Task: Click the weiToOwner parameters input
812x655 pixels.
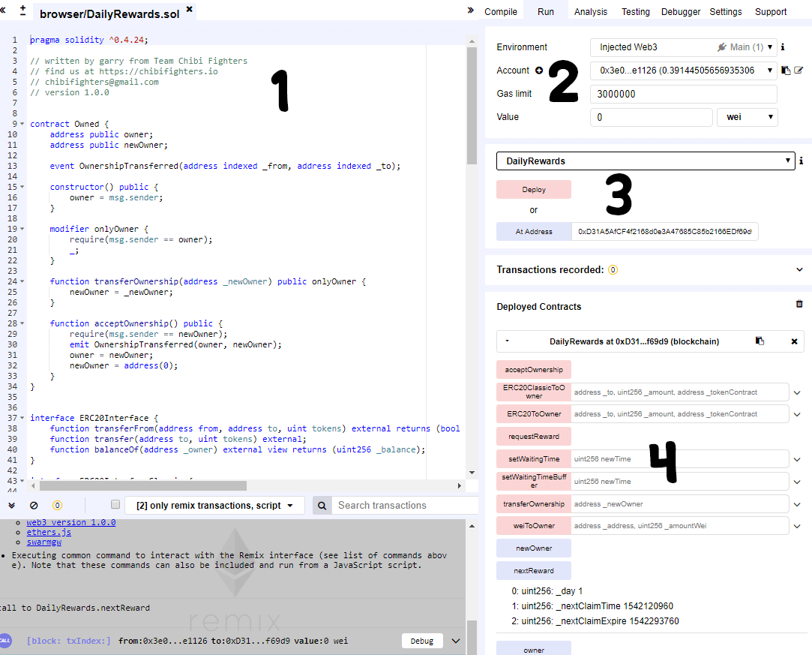Action: [680, 526]
